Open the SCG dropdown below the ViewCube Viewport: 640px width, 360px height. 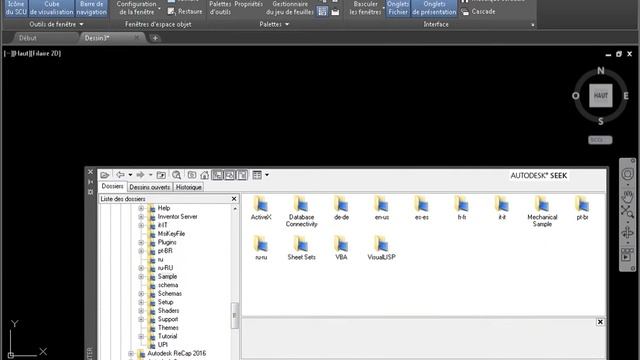[600, 140]
